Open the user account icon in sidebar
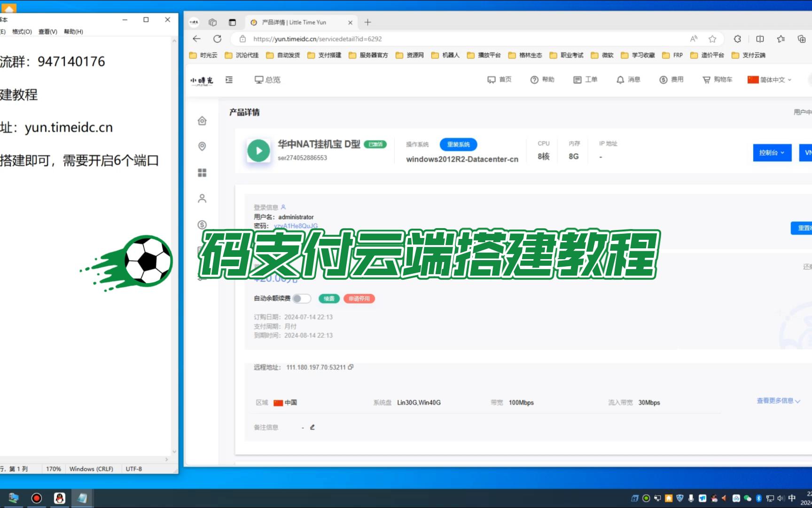Screen dimensions: 812x508 tap(202, 198)
